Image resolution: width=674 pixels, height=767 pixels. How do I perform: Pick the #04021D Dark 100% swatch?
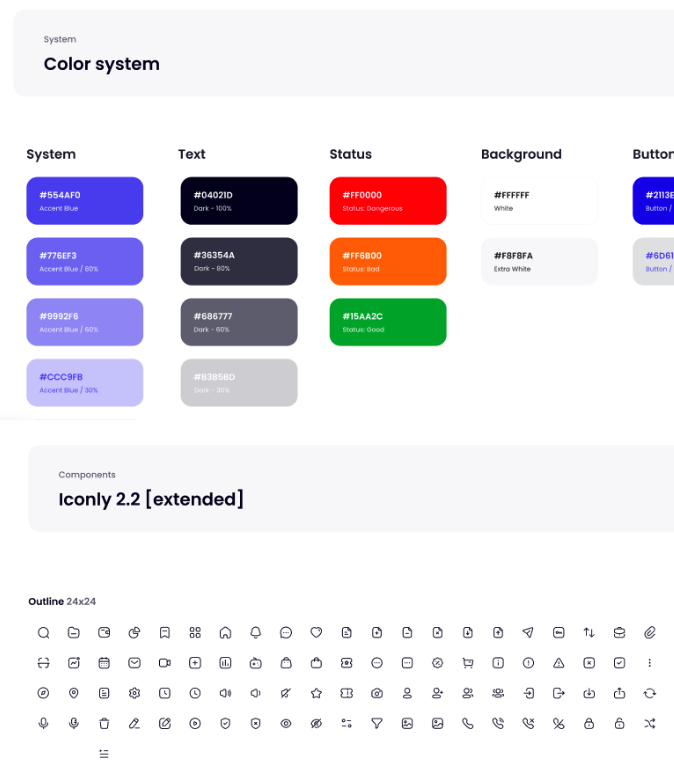click(239, 201)
